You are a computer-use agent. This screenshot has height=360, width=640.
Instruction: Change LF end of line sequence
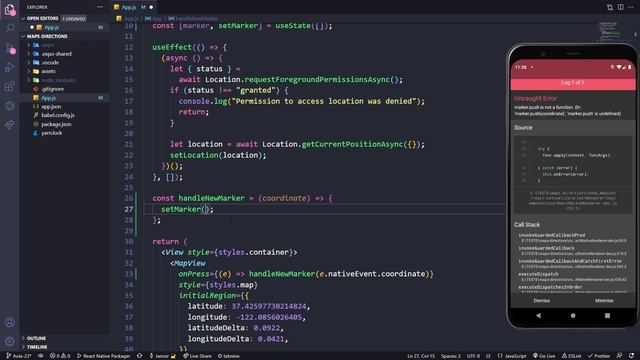488,356
